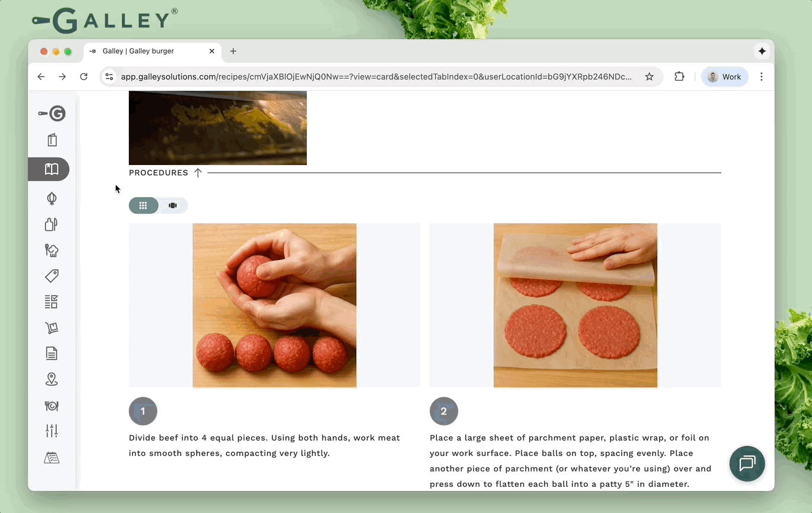Open the Chrome three-dot menu
The image size is (812, 513).
click(x=761, y=77)
